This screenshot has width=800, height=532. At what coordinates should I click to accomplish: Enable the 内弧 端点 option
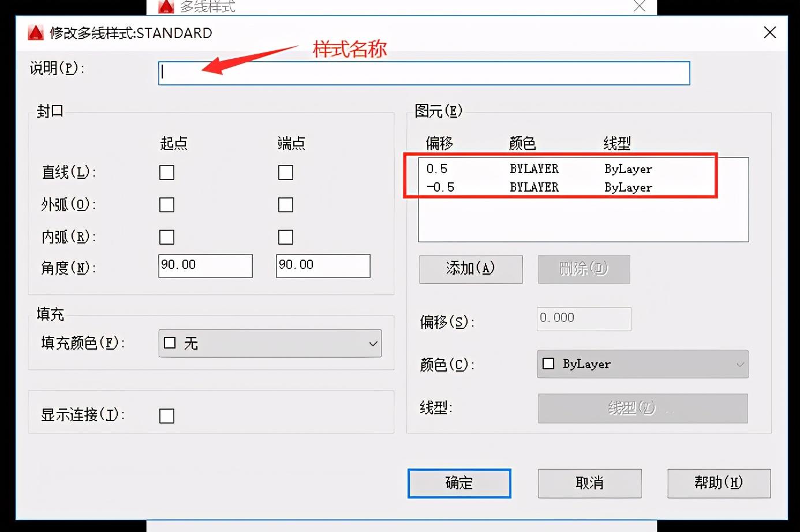[x=285, y=237]
